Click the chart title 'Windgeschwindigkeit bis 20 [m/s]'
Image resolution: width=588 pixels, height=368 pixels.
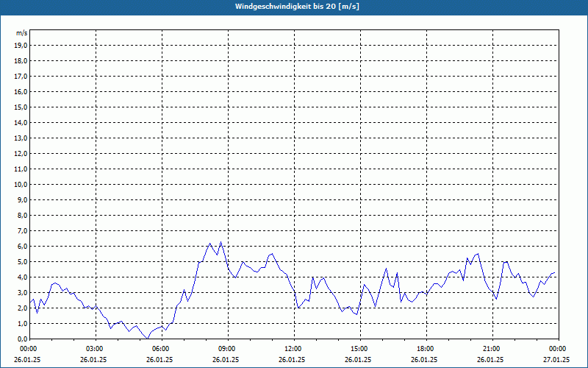(297, 7)
